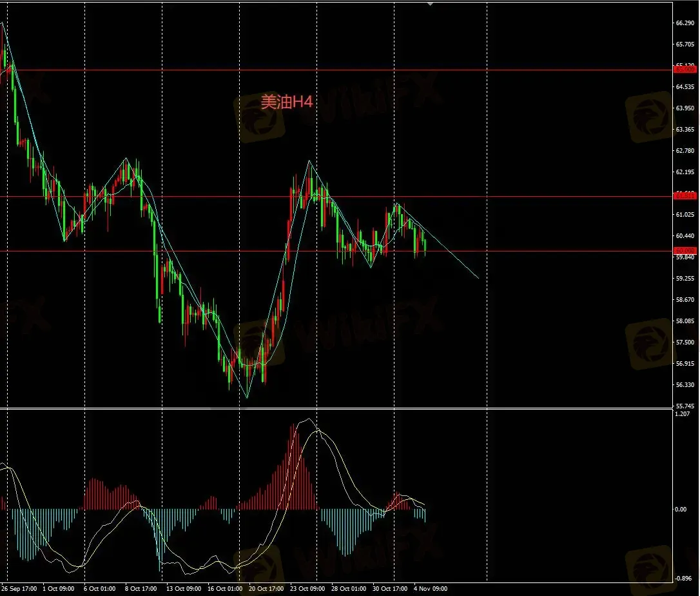
Task: Click the 30 Oct 17:00 date label
Action: (390, 588)
